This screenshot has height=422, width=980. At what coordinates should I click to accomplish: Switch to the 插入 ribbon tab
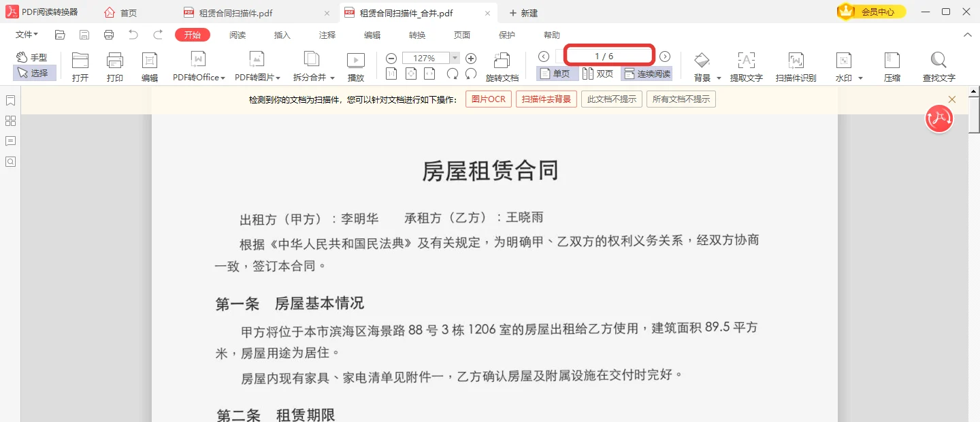282,35
